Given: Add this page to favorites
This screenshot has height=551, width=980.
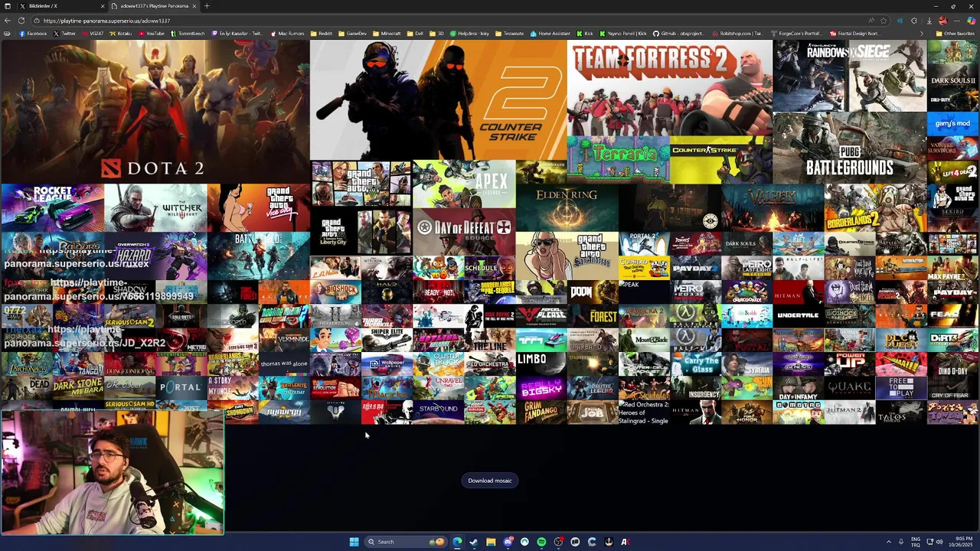Looking at the screenshot, I should (x=884, y=21).
